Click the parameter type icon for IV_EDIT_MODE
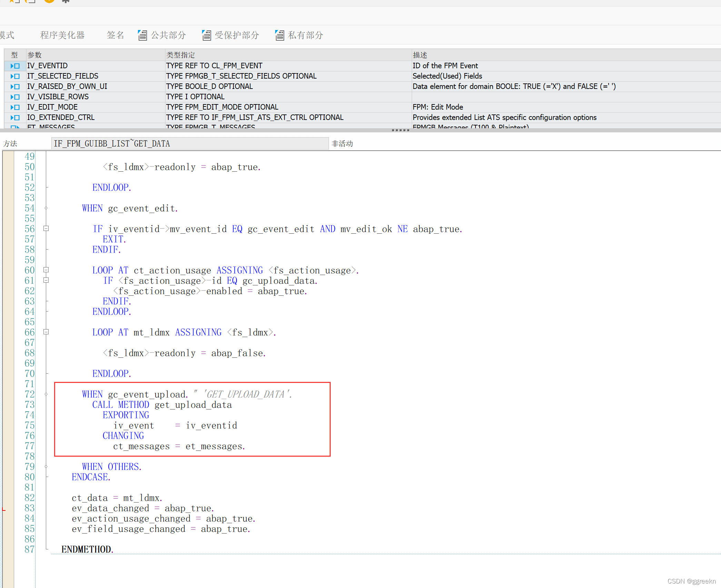 click(15, 107)
